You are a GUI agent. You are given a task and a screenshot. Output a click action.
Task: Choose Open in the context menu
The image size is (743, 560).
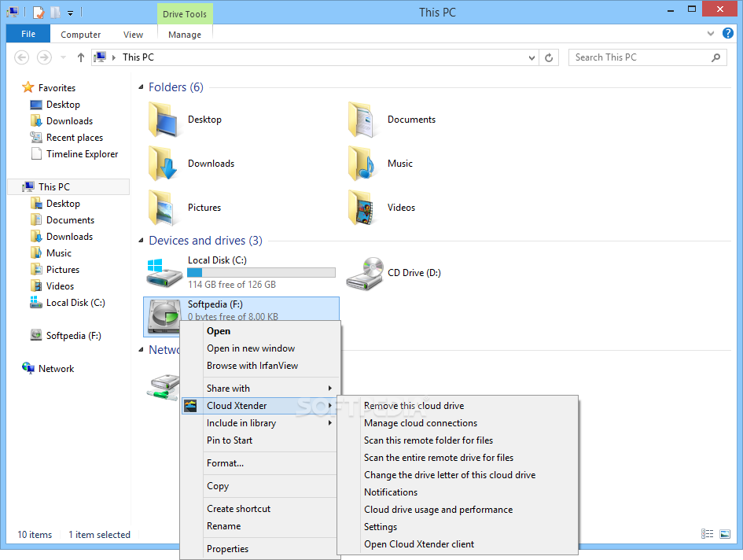(x=260, y=331)
